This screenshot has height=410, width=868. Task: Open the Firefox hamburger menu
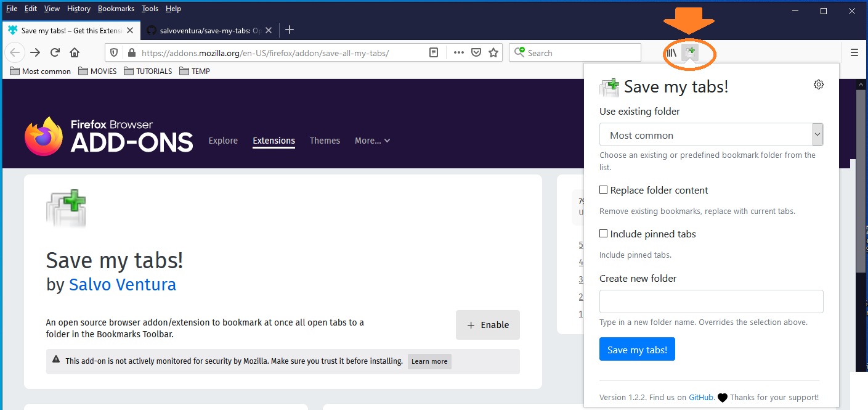coord(854,52)
